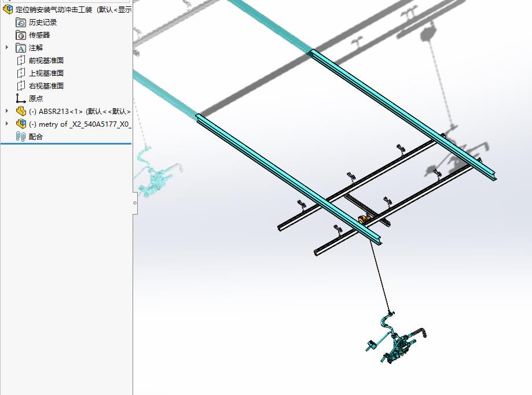Click the 上视基准面 plane icon
Image resolution: width=532 pixels, height=395 pixels.
21,73
